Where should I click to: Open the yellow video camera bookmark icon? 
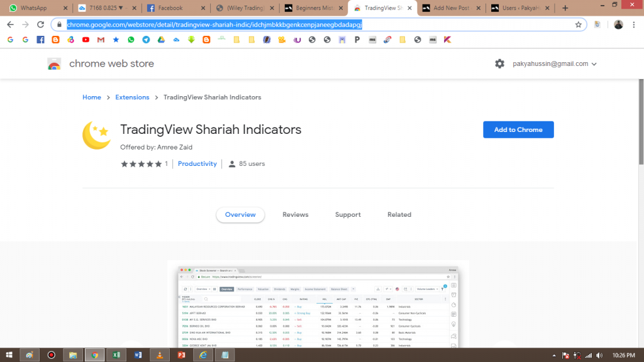pos(282,40)
